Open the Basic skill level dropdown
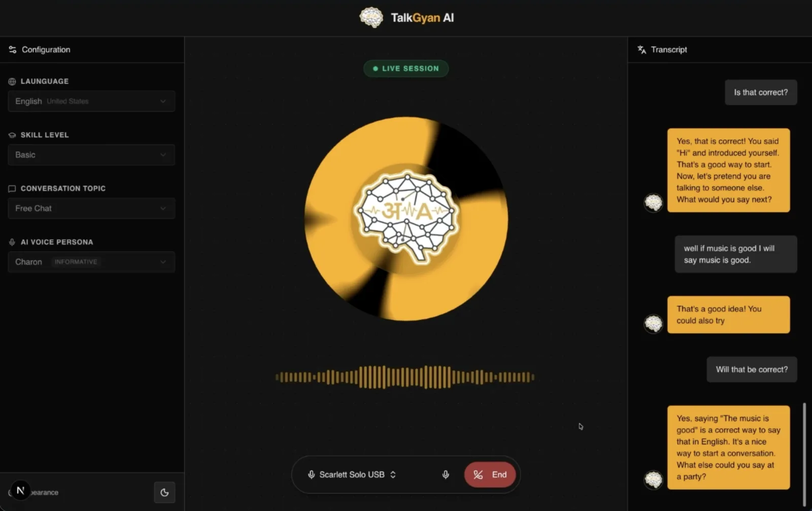This screenshot has height=511, width=812. click(91, 155)
